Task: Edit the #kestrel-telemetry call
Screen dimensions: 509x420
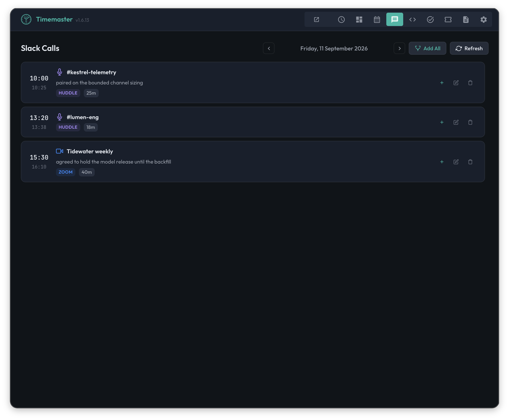Action: 456,83
